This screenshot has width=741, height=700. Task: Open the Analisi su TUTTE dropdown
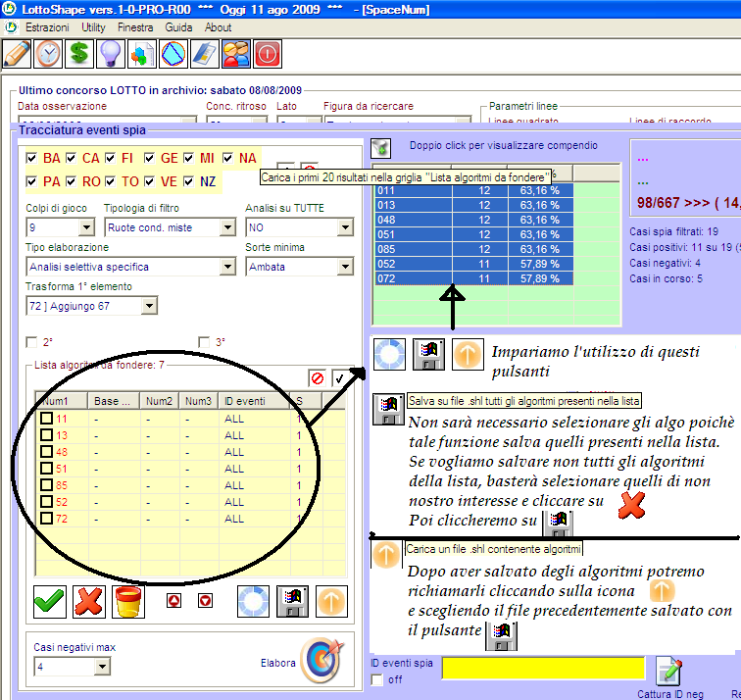pyautogui.click(x=345, y=227)
